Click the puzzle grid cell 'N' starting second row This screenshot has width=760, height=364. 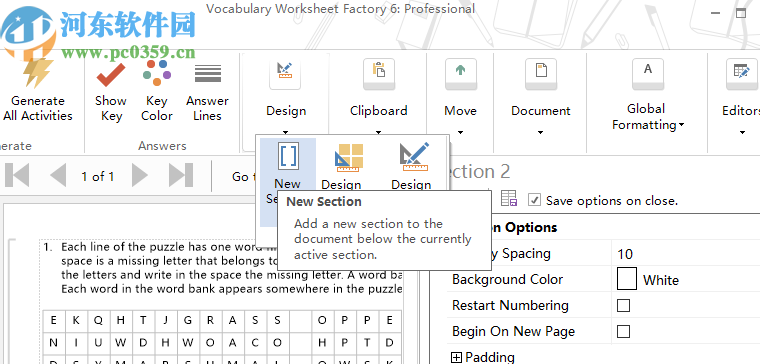pyautogui.click(x=53, y=343)
